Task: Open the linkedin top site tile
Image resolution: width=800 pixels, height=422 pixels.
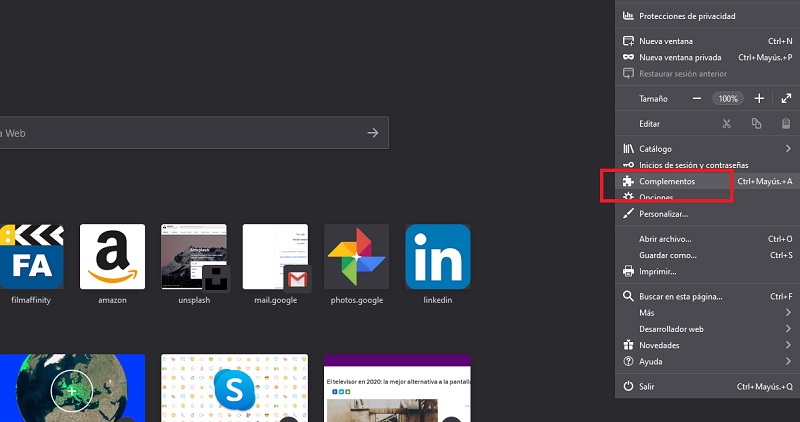Action: [x=438, y=257]
